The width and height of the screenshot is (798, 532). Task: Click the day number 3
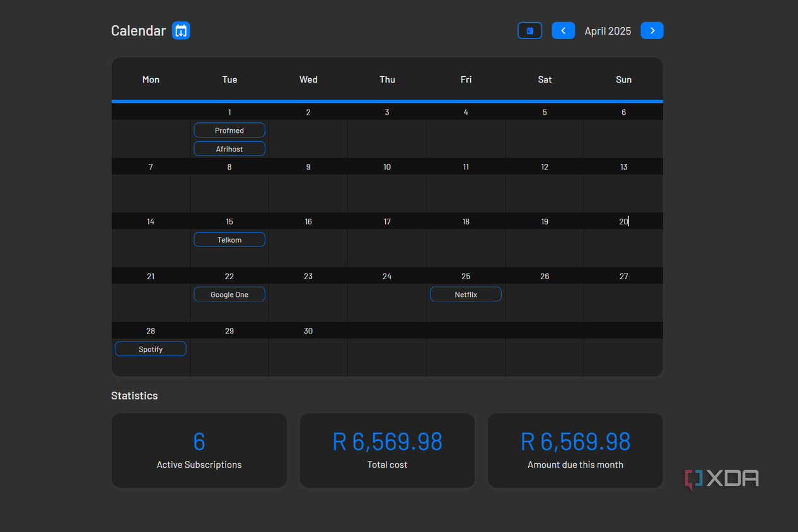387,112
